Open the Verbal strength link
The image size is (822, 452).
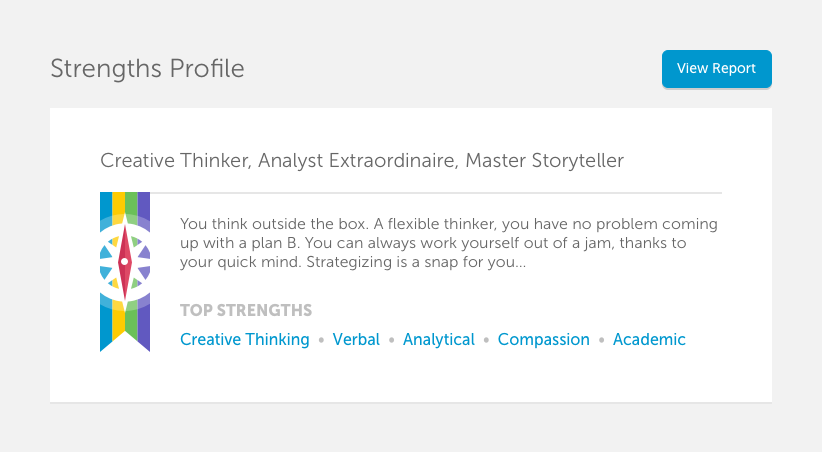356,339
